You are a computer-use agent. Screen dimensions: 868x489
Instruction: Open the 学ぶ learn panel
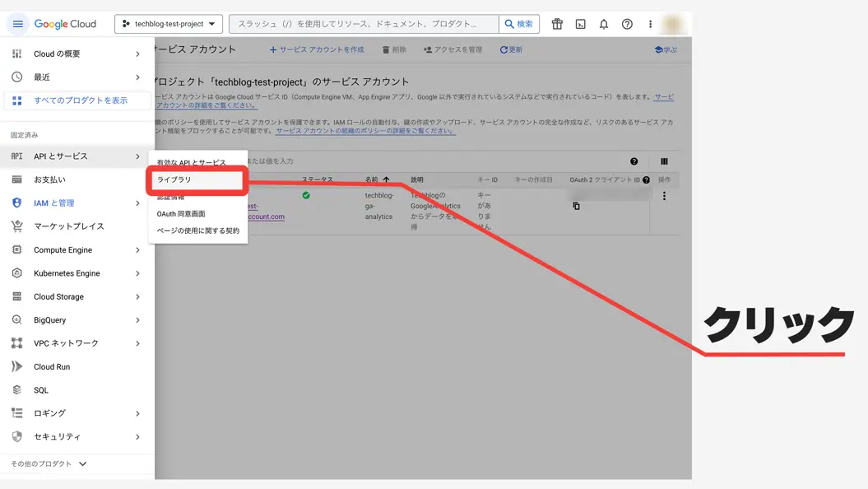point(666,50)
